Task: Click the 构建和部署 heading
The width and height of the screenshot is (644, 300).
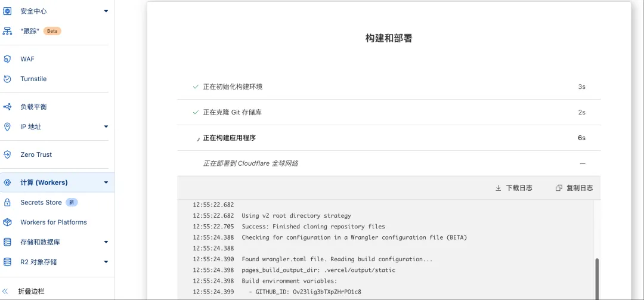Action: (389, 39)
